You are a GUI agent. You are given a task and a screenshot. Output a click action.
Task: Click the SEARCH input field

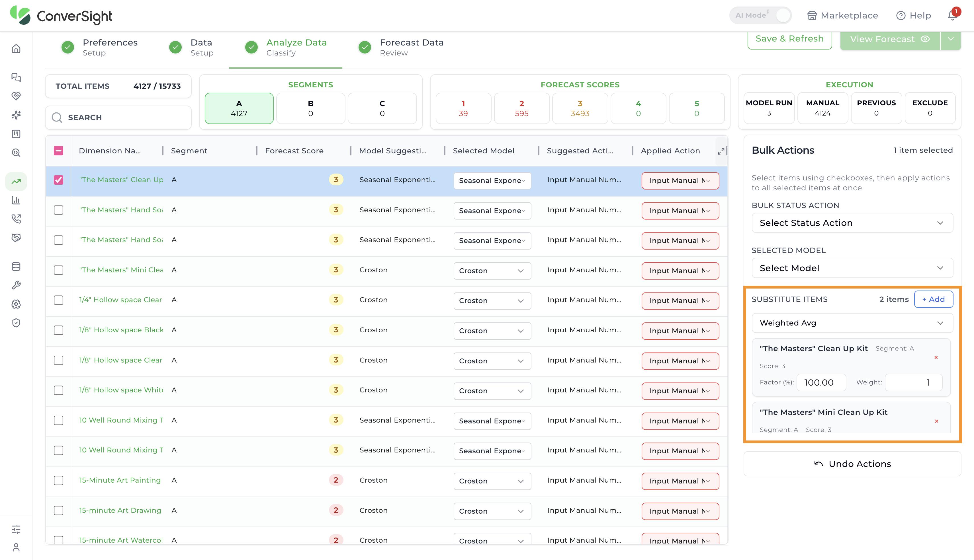[x=118, y=117]
